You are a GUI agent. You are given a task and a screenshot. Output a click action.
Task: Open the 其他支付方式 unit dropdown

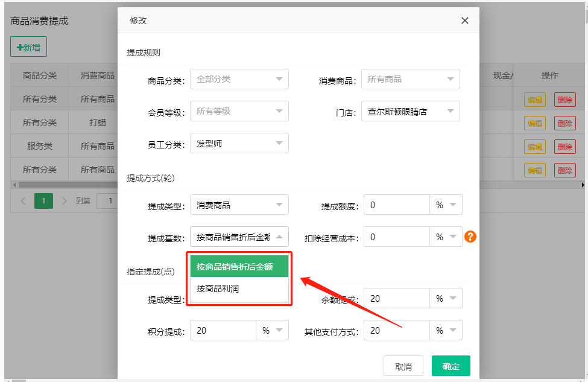446,331
